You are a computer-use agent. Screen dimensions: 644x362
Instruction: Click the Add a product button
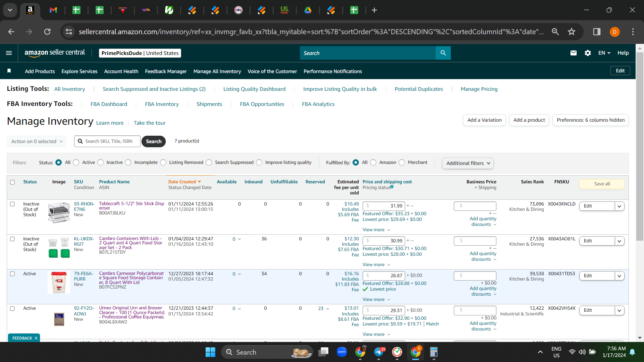(529, 120)
